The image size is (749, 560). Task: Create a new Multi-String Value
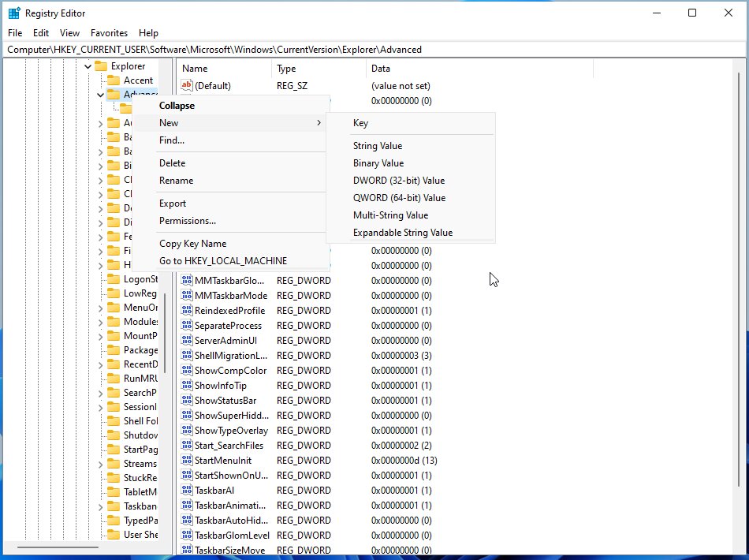tap(411, 215)
